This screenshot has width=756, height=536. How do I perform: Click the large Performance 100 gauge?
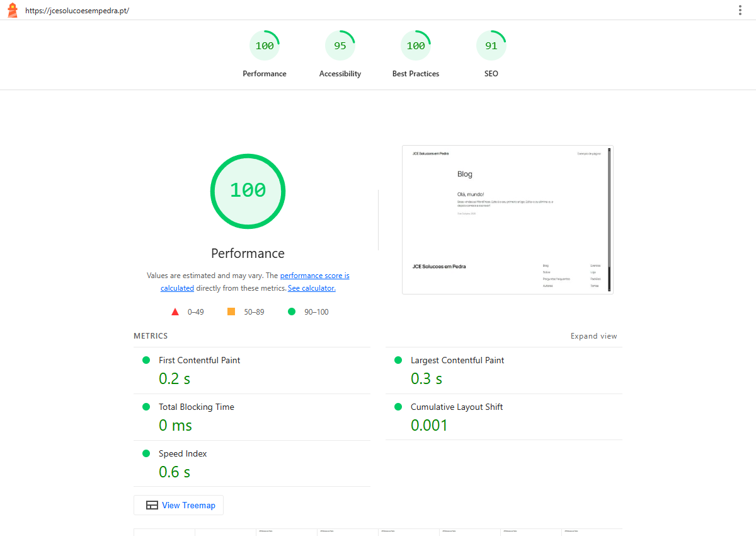point(248,190)
